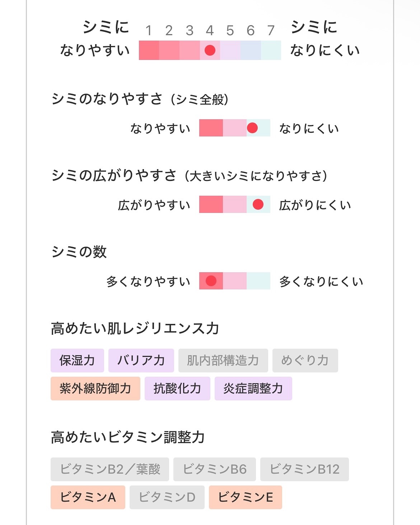Select the ビタミンB6 tag
This screenshot has width=420, height=525.
[214, 469]
